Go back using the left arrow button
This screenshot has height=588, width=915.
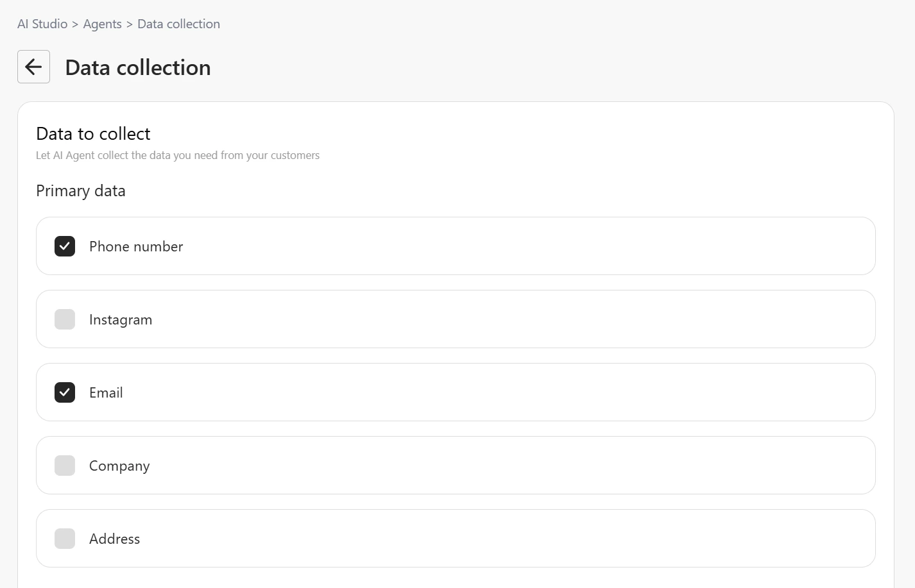pos(33,67)
